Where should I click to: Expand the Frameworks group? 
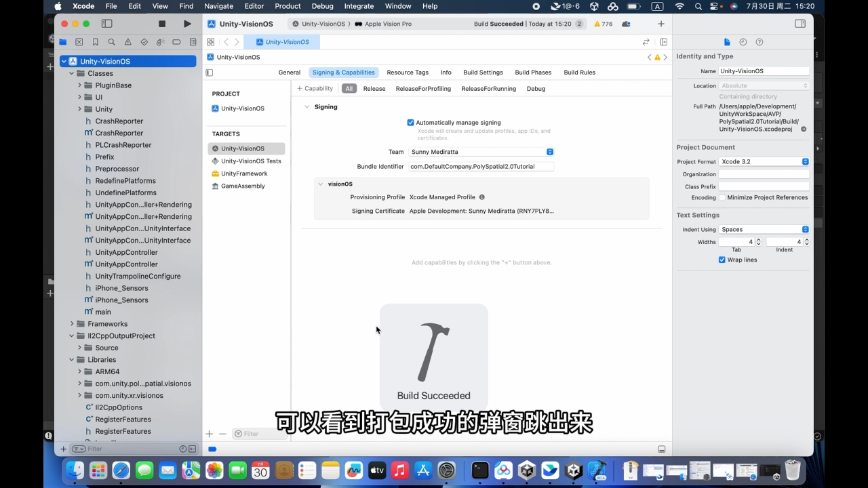tap(72, 324)
